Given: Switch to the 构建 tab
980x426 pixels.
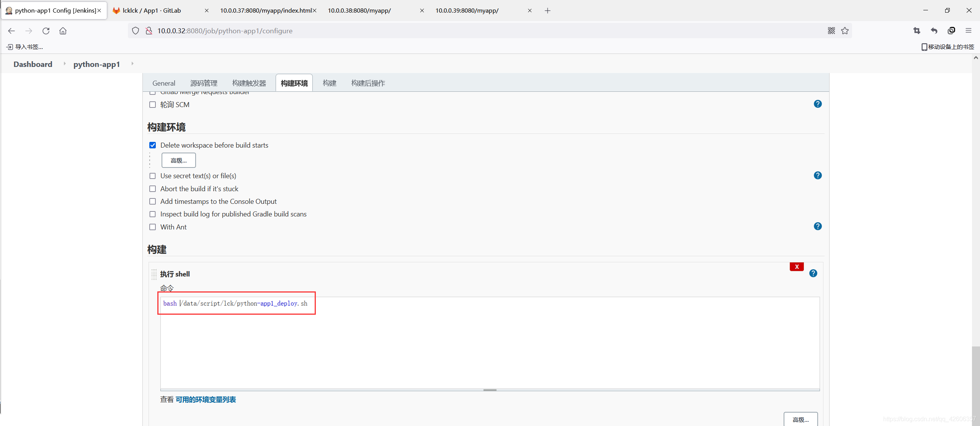Looking at the screenshot, I should pos(329,83).
